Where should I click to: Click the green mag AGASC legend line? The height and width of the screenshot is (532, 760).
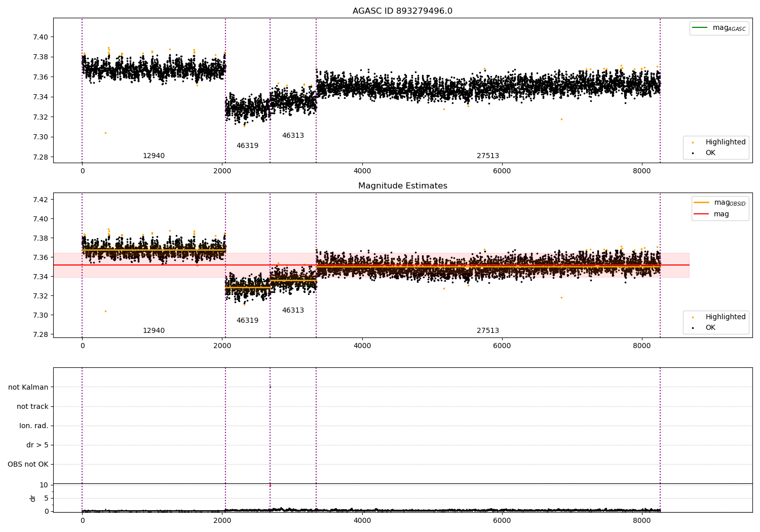click(700, 27)
